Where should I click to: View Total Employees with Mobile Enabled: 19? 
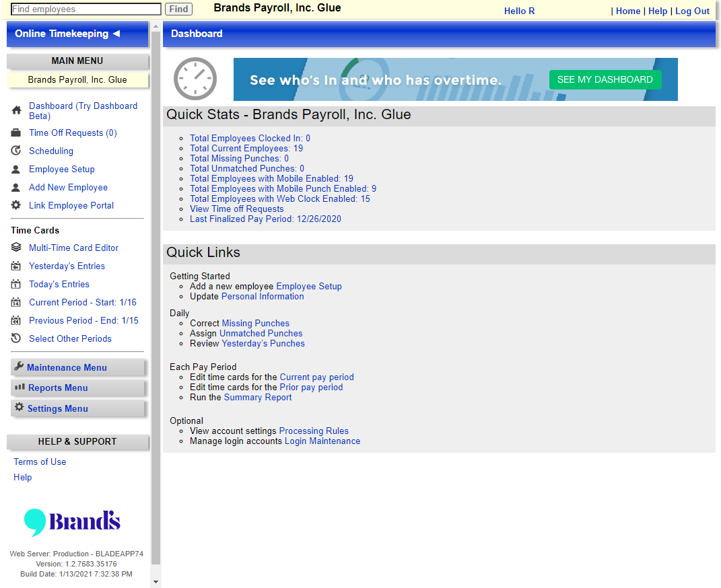pyautogui.click(x=272, y=179)
